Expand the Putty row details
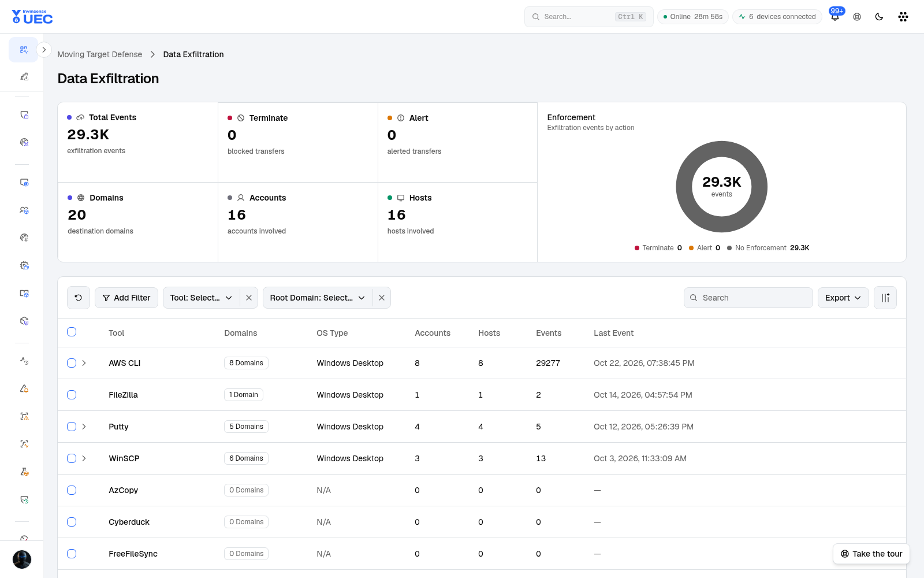Screen dimensions: 924x578 [x=84, y=427]
